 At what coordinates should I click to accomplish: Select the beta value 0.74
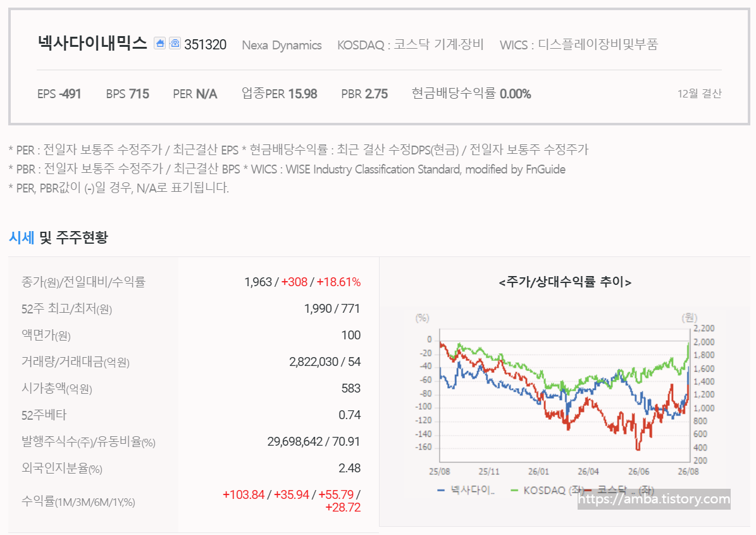tap(350, 415)
